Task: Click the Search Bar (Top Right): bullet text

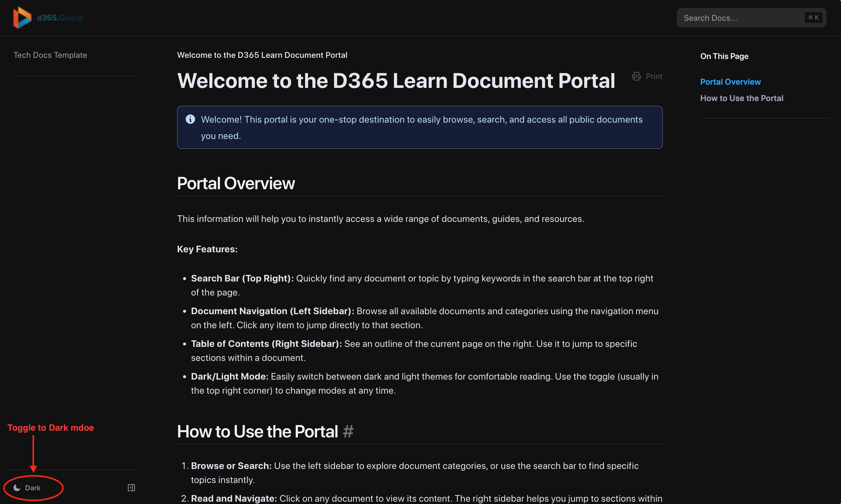Action: (x=242, y=279)
